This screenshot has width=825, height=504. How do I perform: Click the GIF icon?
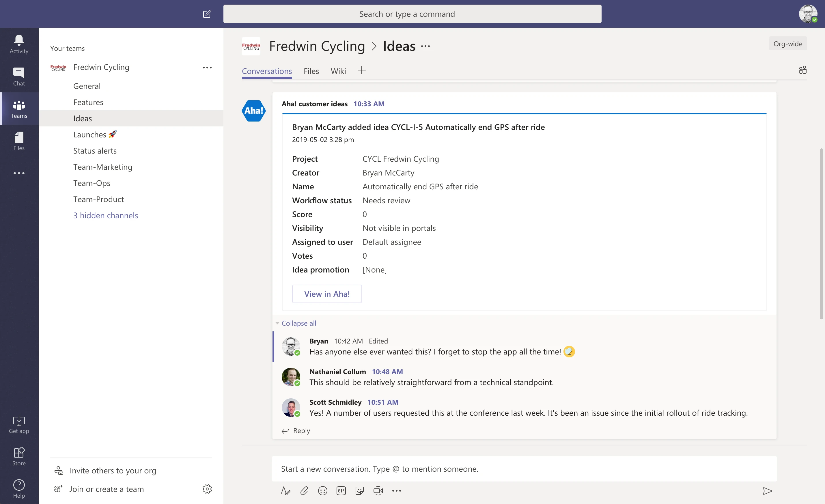[341, 491]
